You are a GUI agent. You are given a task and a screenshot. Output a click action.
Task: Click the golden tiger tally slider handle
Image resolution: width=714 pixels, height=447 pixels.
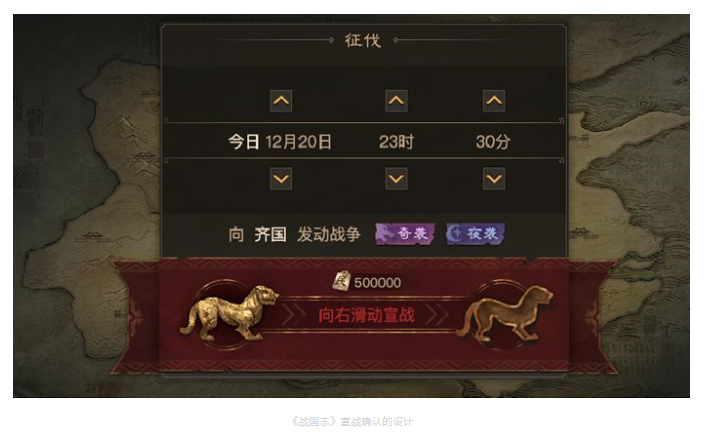pyautogui.click(x=230, y=313)
